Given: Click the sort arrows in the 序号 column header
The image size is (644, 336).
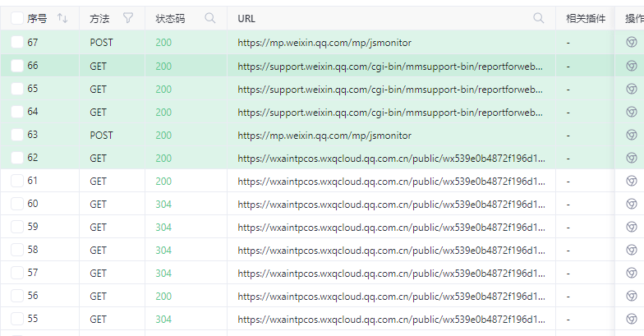Looking at the screenshot, I should (63, 18).
